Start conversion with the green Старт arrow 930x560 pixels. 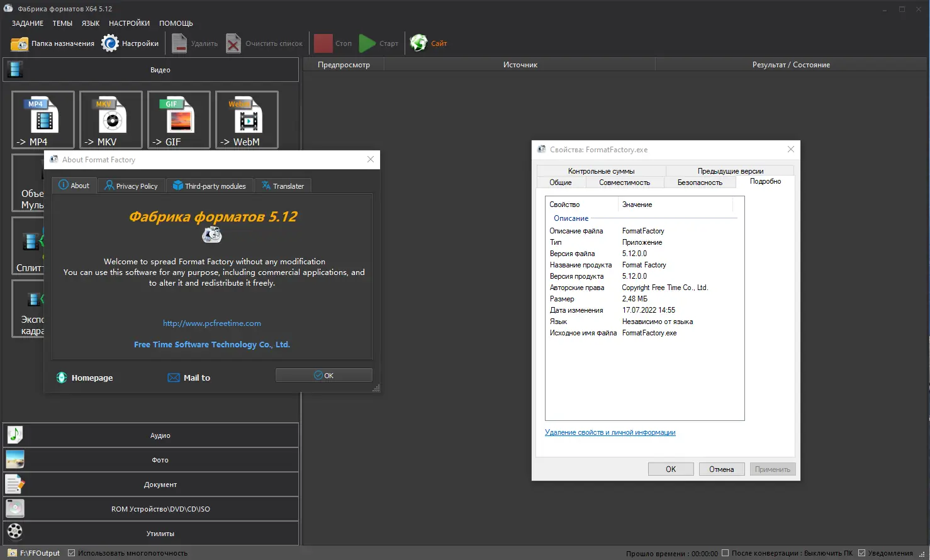pyautogui.click(x=379, y=43)
